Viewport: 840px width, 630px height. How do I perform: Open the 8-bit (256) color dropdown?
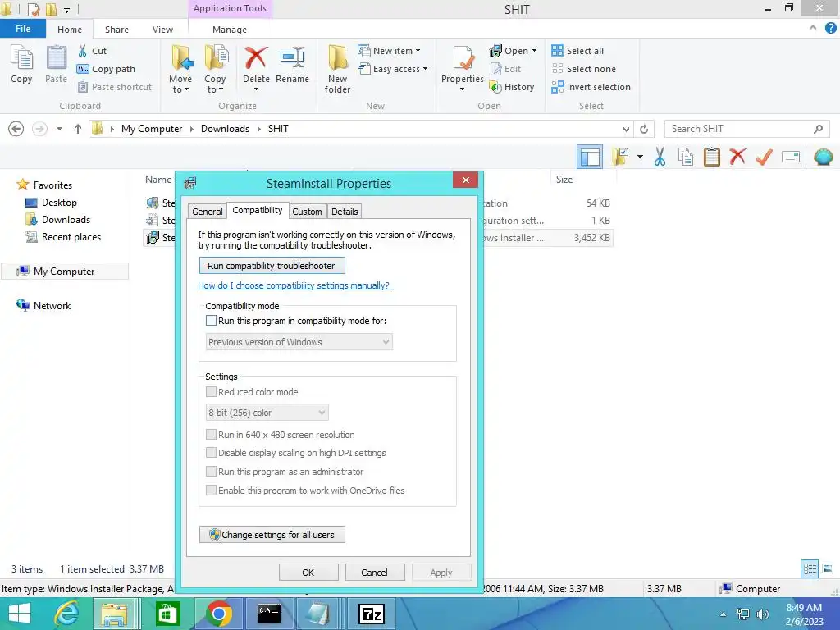tap(267, 413)
